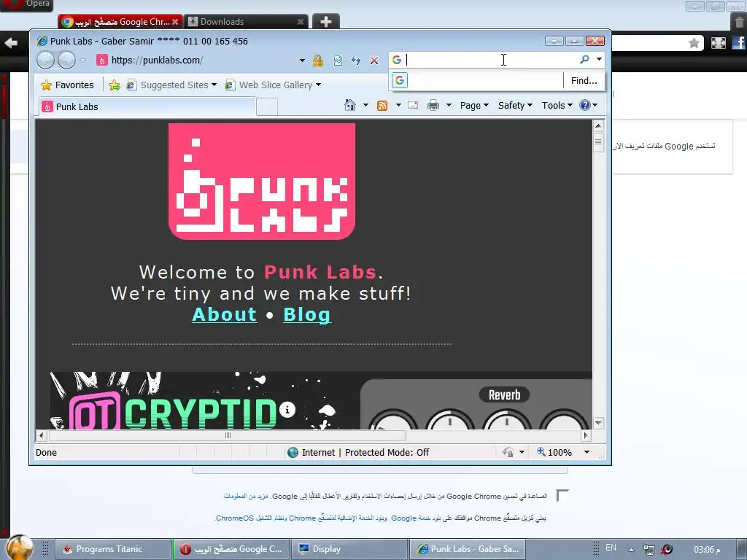747x560 pixels.
Task: Click the IE Forward navigation button
Action: coord(66,61)
